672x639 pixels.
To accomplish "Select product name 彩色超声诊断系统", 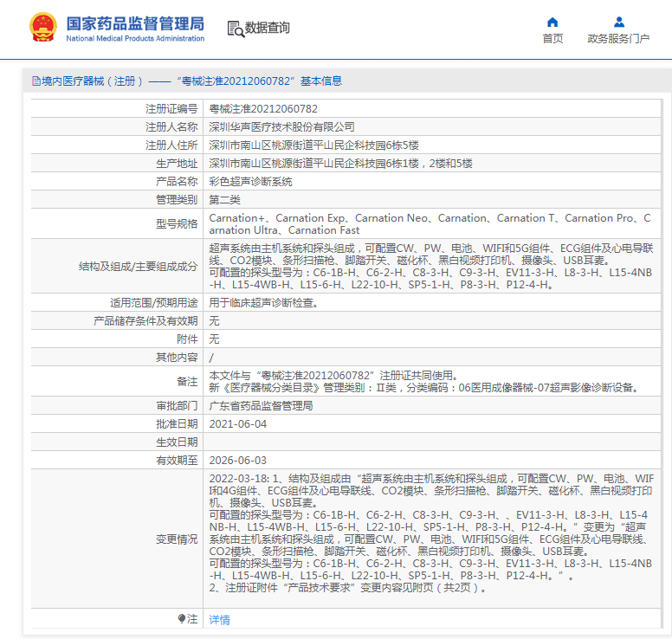I will [251, 182].
